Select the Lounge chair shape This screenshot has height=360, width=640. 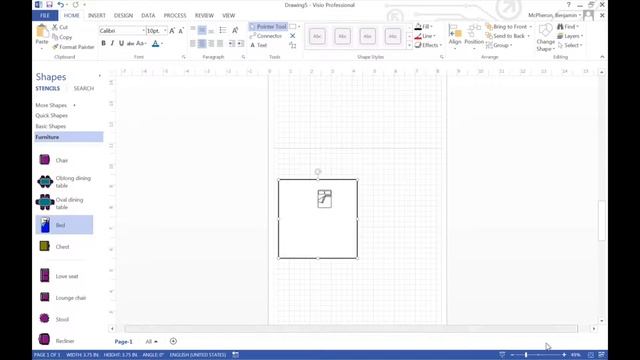click(62, 298)
